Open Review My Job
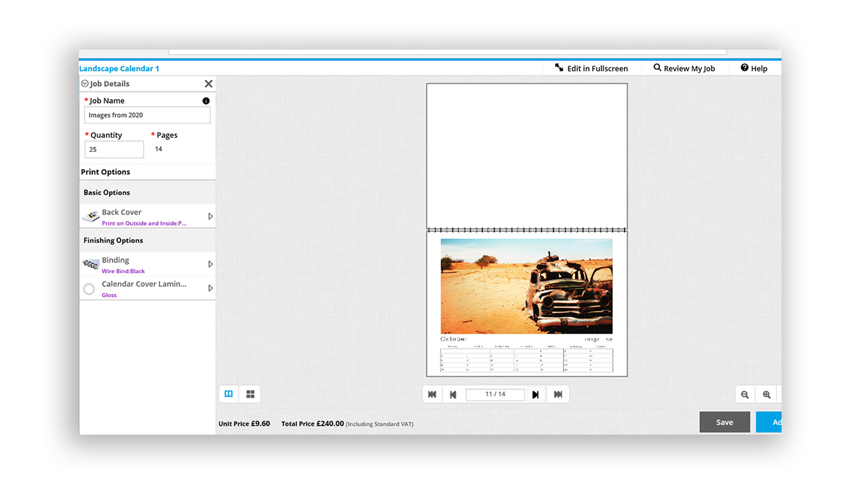The image size is (868, 488). tap(684, 68)
